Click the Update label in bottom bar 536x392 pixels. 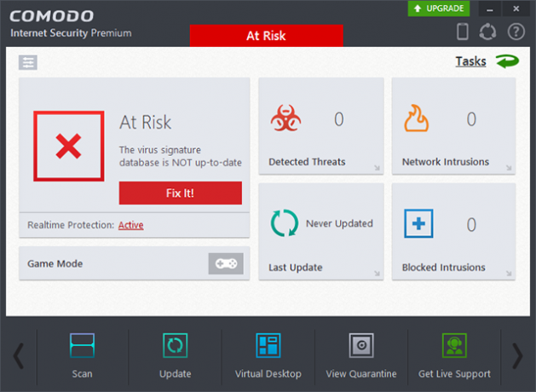click(175, 374)
